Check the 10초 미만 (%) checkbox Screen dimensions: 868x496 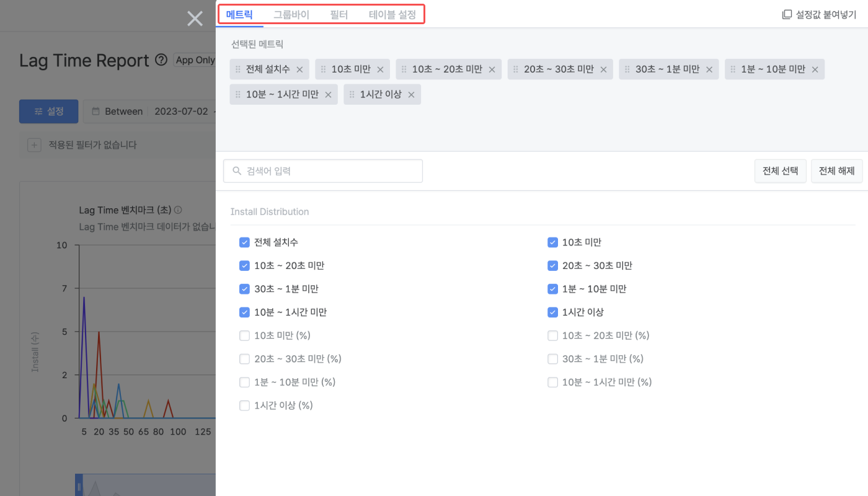click(244, 335)
